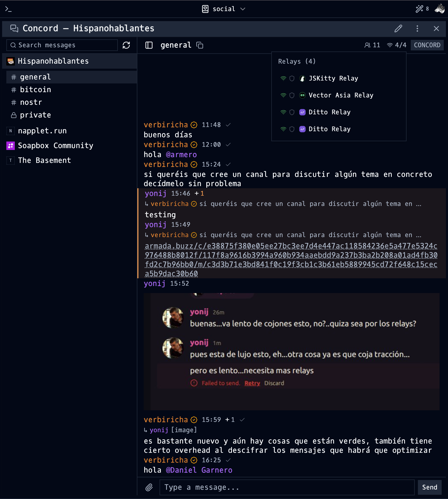
Task: Click the 15:52 timestamp on yonij's message
Action: (x=180, y=284)
